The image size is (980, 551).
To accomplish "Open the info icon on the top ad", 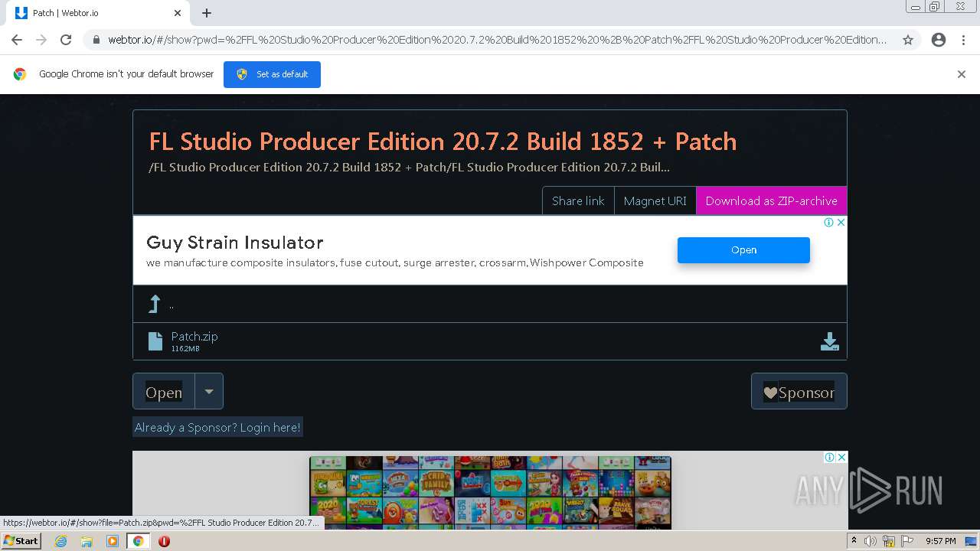I will click(828, 223).
